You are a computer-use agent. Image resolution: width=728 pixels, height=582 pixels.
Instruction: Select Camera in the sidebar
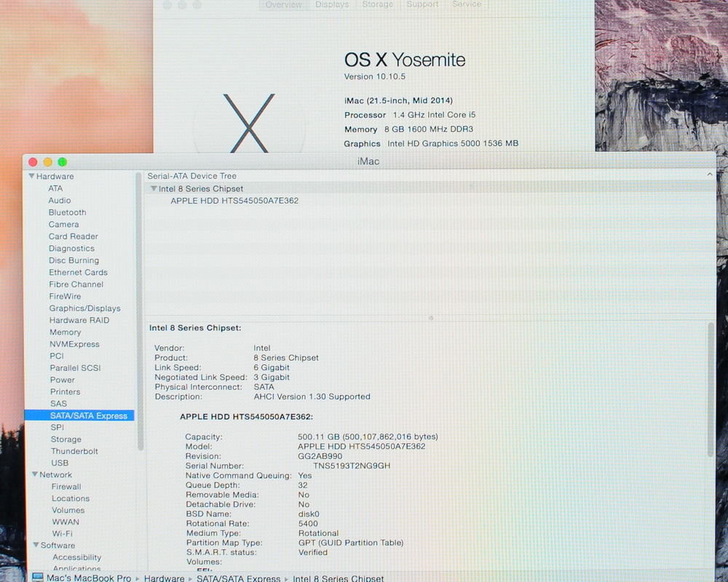tap(63, 225)
